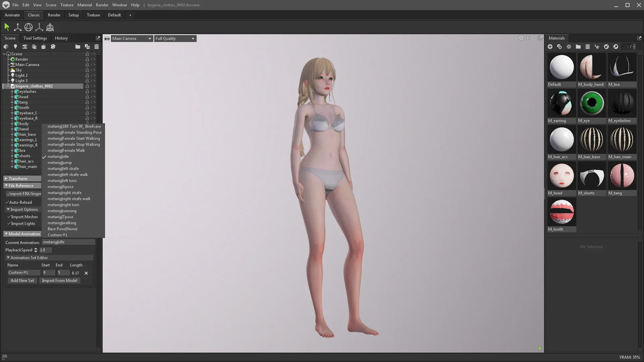Open the Main Camera dropdown
The height and width of the screenshot is (362, 644).
pyautogui.click(x=131, y=39)
